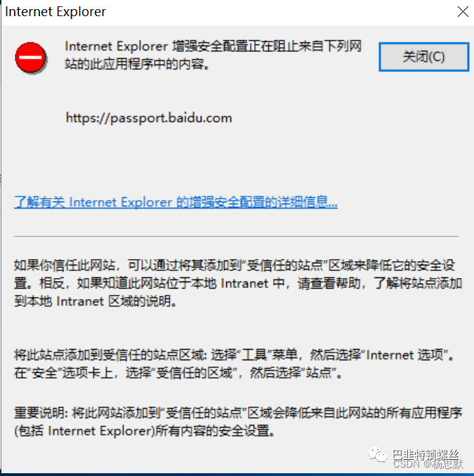Image resolution: width=474 pixels, height=476 pixels.
Task: Click the 增强安全配置正在阻止 warning message
Action: (x=213, y=55)
